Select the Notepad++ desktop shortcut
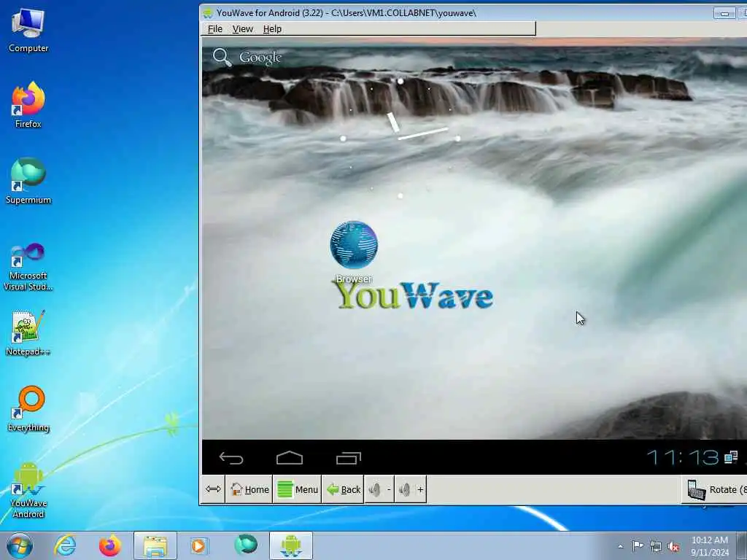 point(28,332)
